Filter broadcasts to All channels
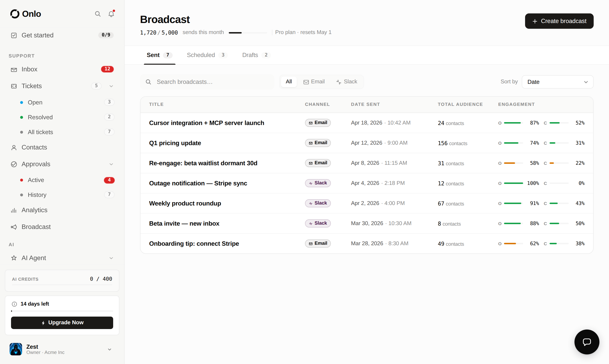 pyautogui.click(x=289, y=82)
